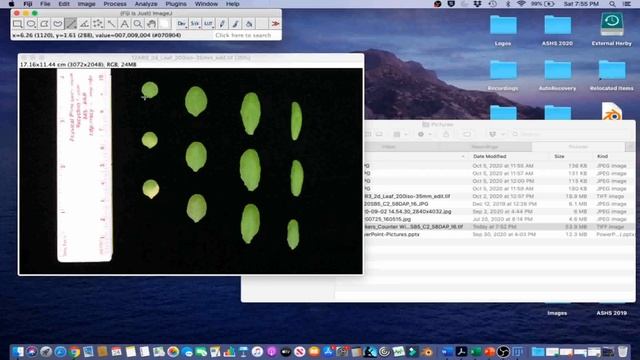Click the leaf image canvas ruler scale

(x=84, y=165)
